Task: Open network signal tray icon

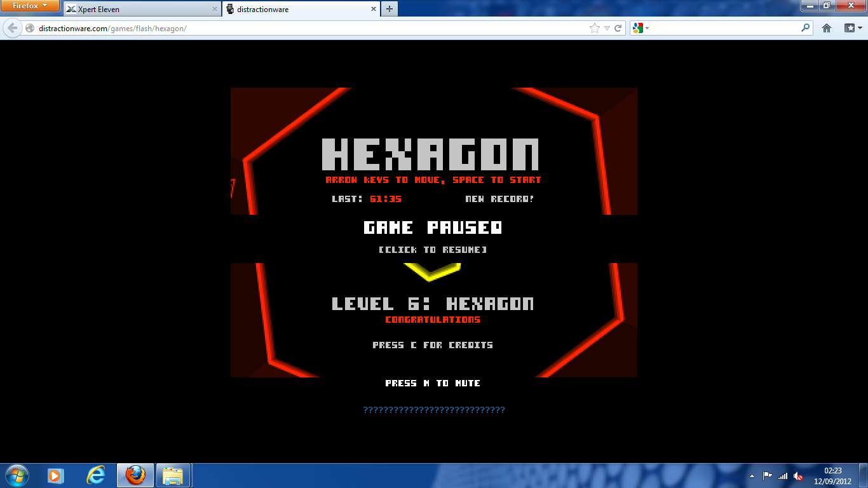Action: click(783, 476)
